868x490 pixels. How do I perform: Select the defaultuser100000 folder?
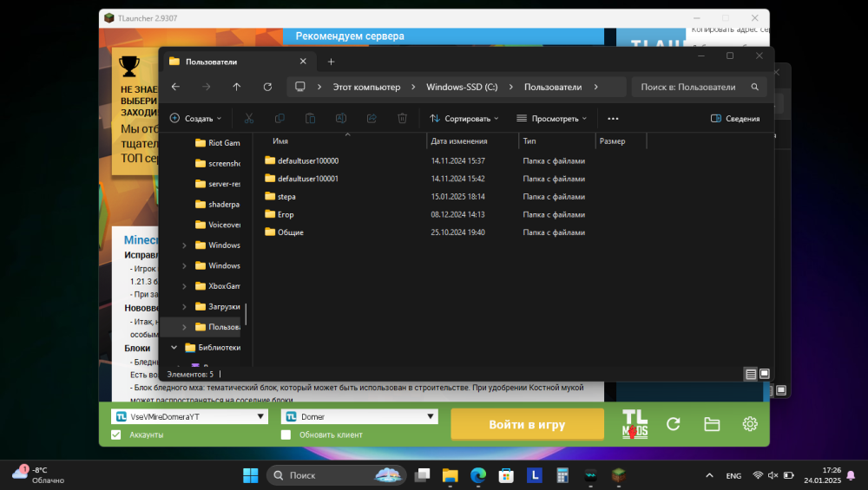(301, 161)
